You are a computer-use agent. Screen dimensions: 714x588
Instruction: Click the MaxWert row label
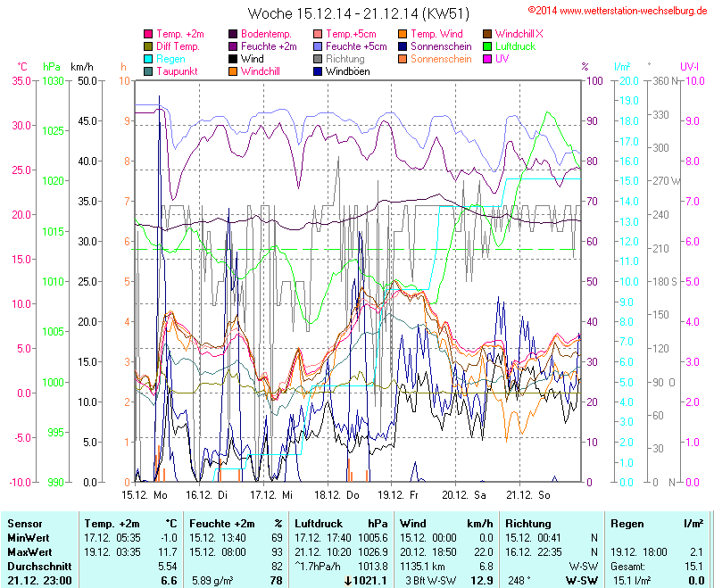(29, 552)
